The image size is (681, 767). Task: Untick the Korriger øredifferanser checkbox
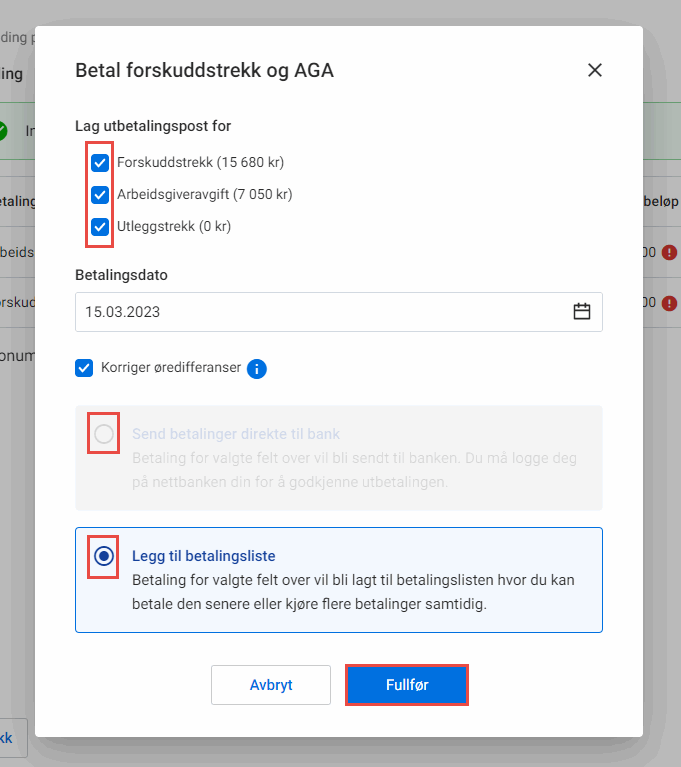pos(84,368)
